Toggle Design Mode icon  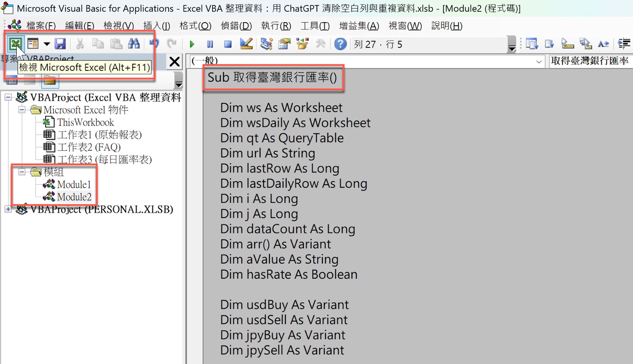click(246, 44)
